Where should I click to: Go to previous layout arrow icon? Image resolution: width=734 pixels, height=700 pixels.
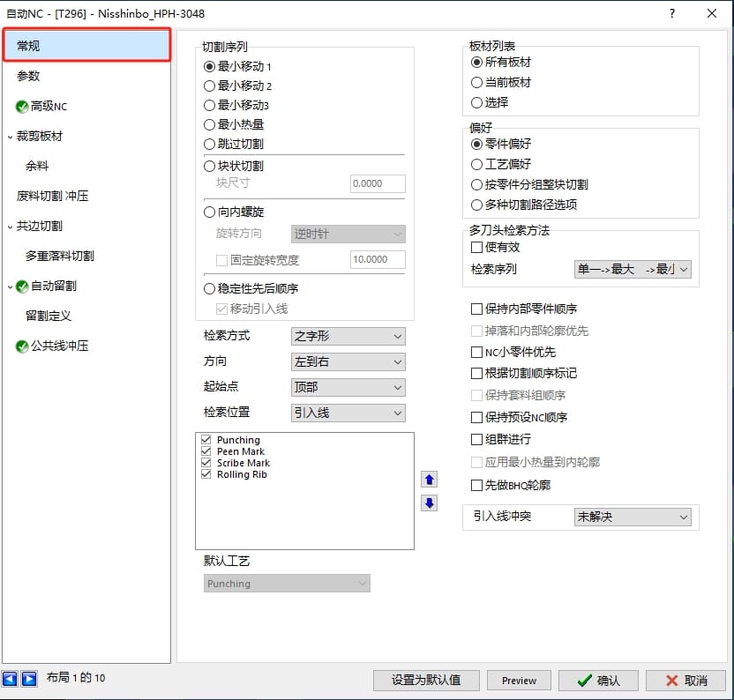pyautogui.click(x=11, y=679)
